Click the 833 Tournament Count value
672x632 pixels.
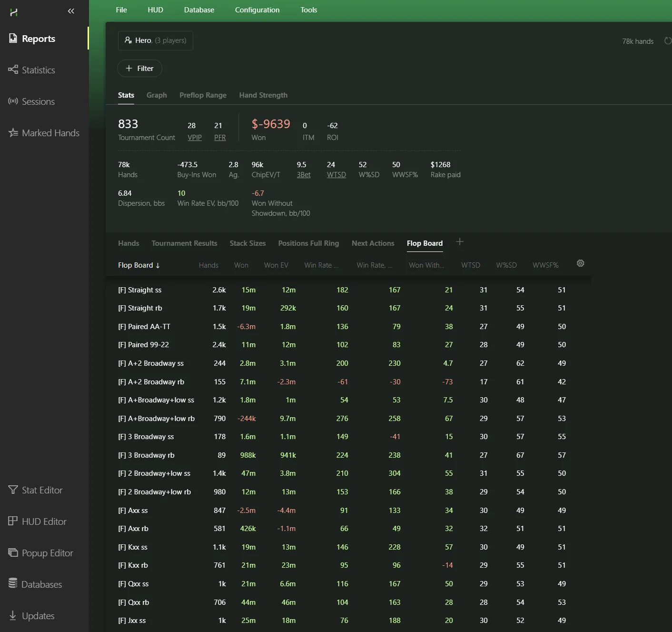point(128,124)
